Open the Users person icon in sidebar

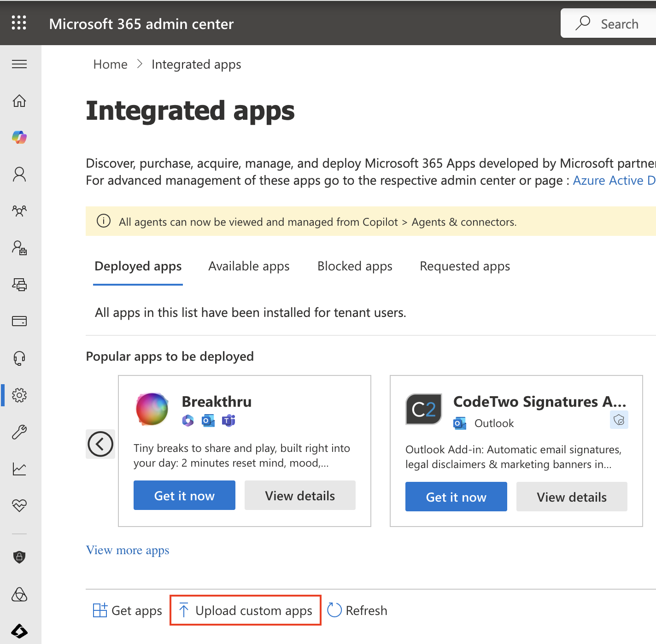click(x=19, y=174)
